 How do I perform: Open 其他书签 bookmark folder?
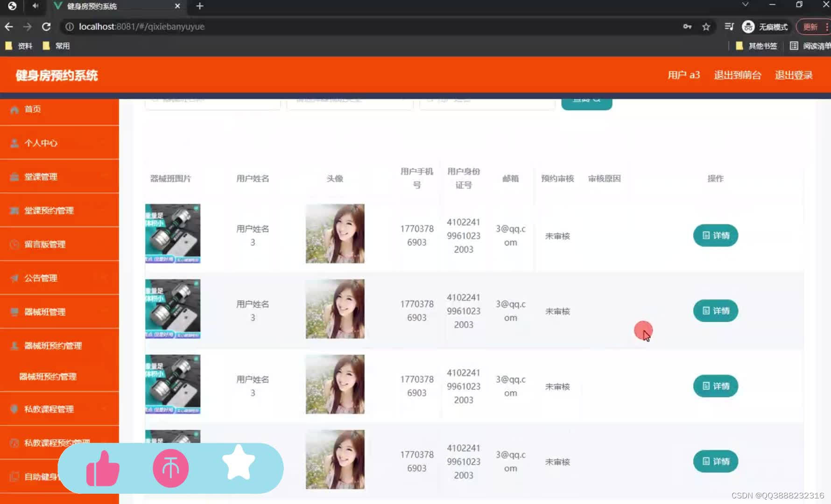(x=756, y=46)
